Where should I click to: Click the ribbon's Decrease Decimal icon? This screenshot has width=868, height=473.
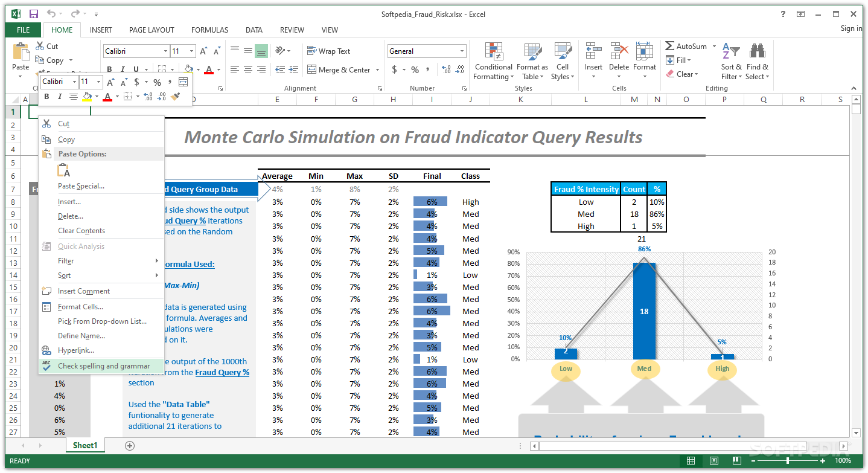click(461, 69)
